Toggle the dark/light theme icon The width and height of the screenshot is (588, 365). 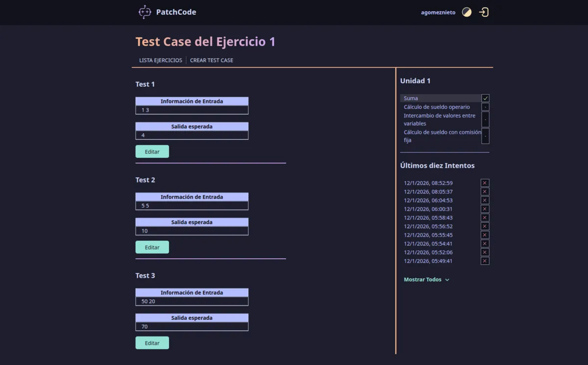466,12
